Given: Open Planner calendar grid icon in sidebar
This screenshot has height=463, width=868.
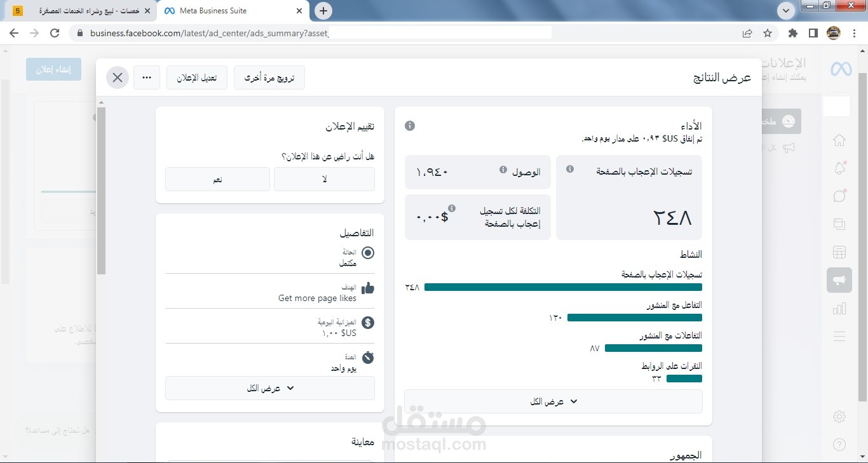Looking at the screenshot, I should click(x=839, y=252).
